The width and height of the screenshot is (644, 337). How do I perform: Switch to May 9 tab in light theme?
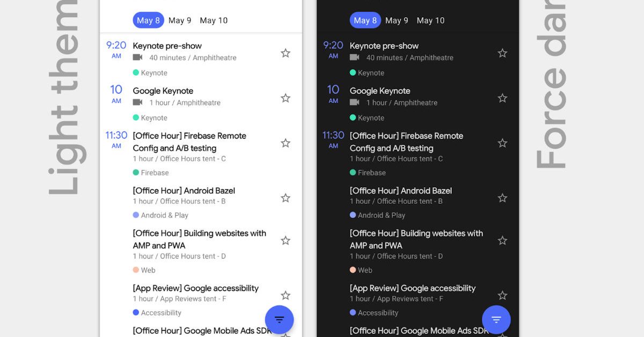(180, 20)
